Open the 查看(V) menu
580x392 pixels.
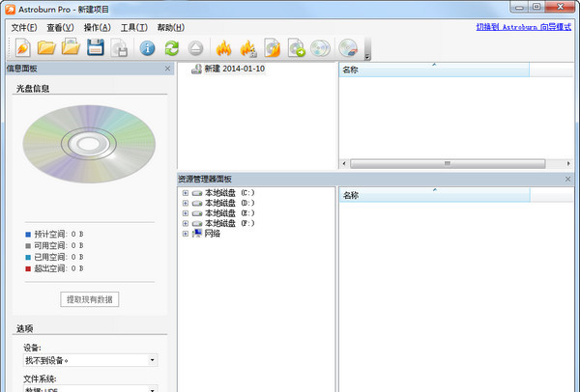click(60, 28)
